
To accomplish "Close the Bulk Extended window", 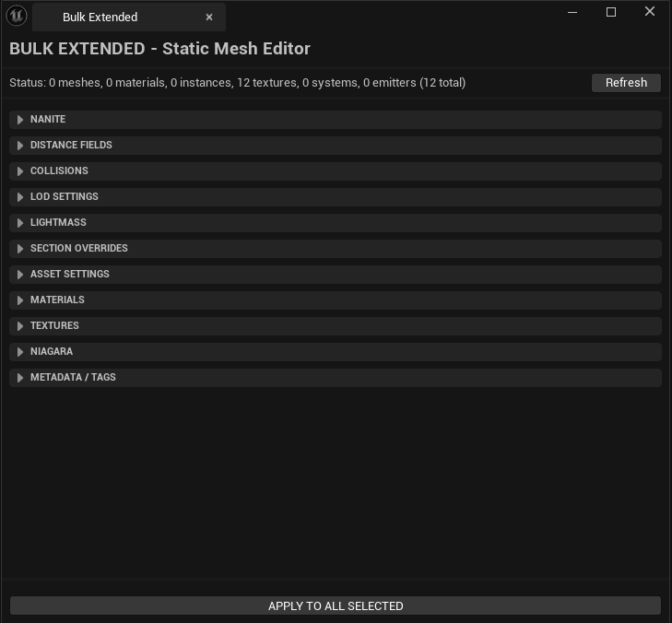I will (x=650, y=12).
